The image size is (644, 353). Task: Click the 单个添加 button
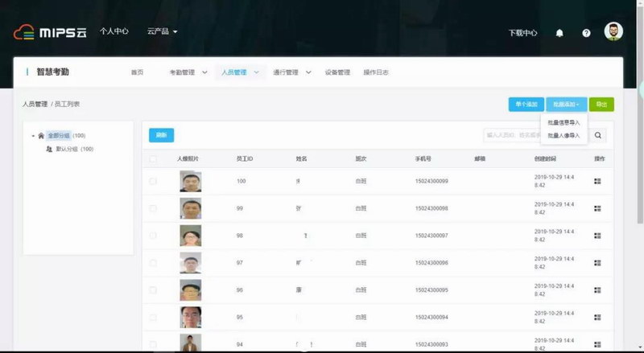tap(526, 105)
